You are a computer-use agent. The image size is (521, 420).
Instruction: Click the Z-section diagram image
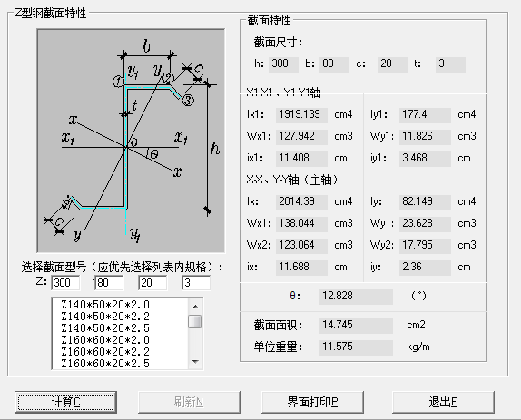(x=131, y=141)
